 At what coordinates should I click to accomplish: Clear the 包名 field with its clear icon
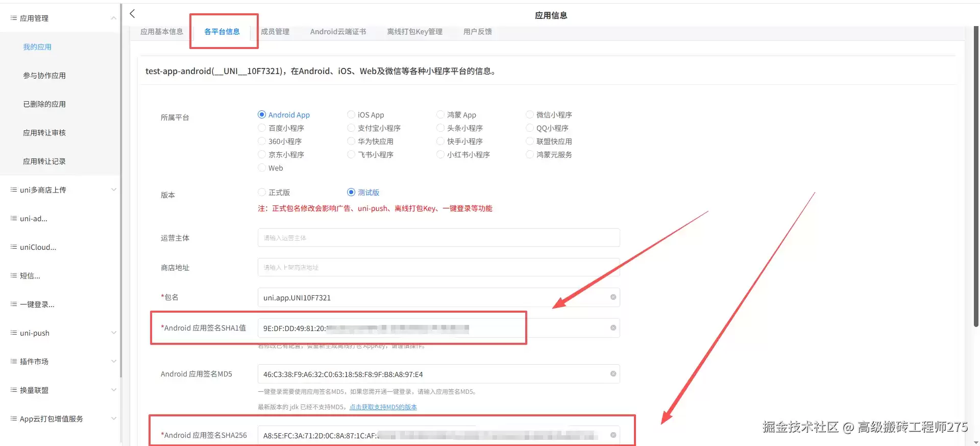tap(613, 297)
